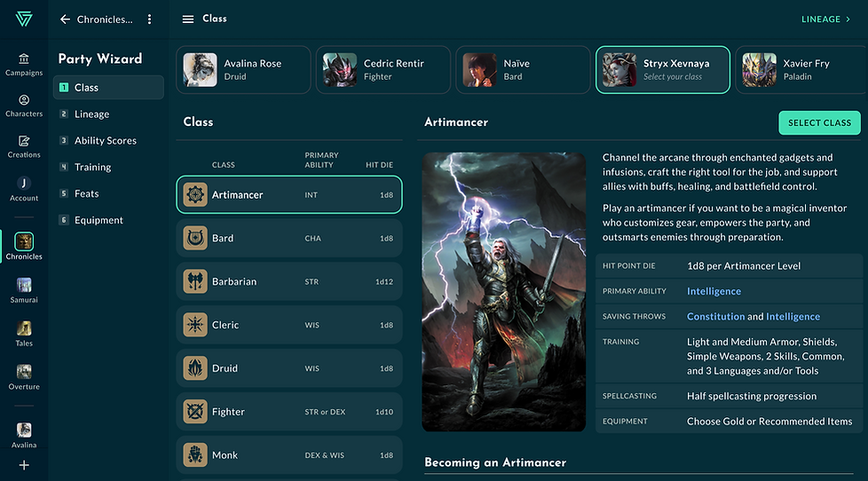Open Account in sidebar
Image resolution: width=868 pixels, height=481 pixels.
coord(24,189)
